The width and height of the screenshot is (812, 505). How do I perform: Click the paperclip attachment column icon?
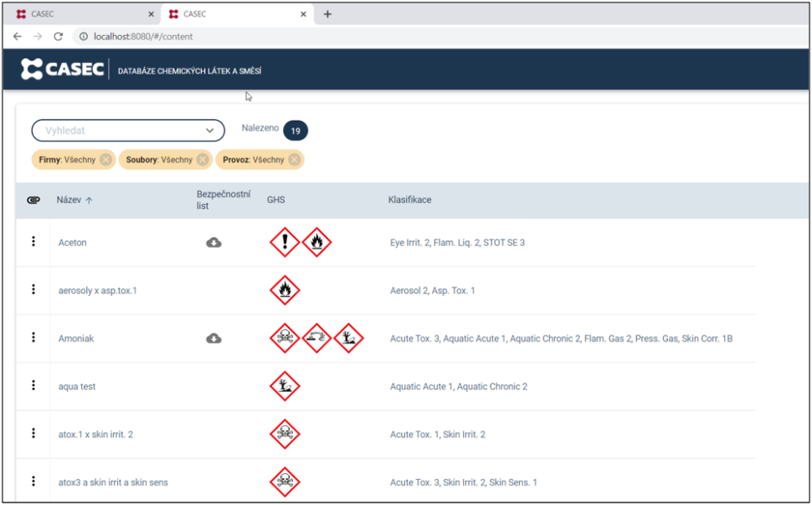[x=33, y=200]
